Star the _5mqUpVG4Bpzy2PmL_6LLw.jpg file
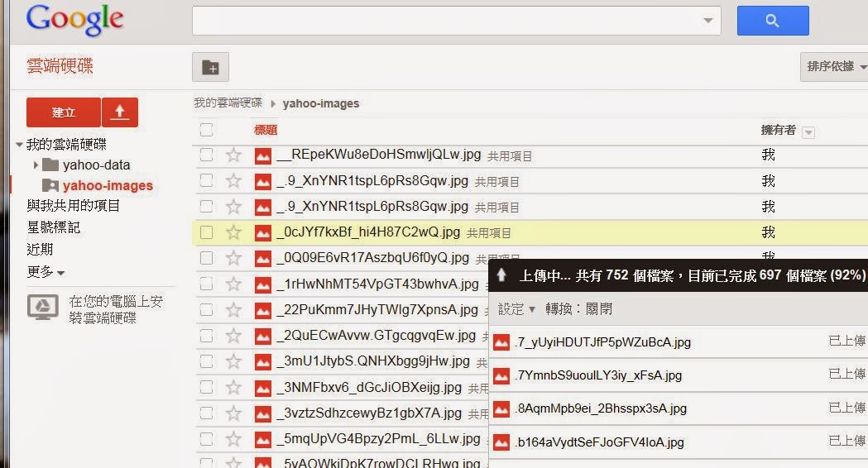The height and width of the screenshot is (468, 868). click(x=233, y=439)
